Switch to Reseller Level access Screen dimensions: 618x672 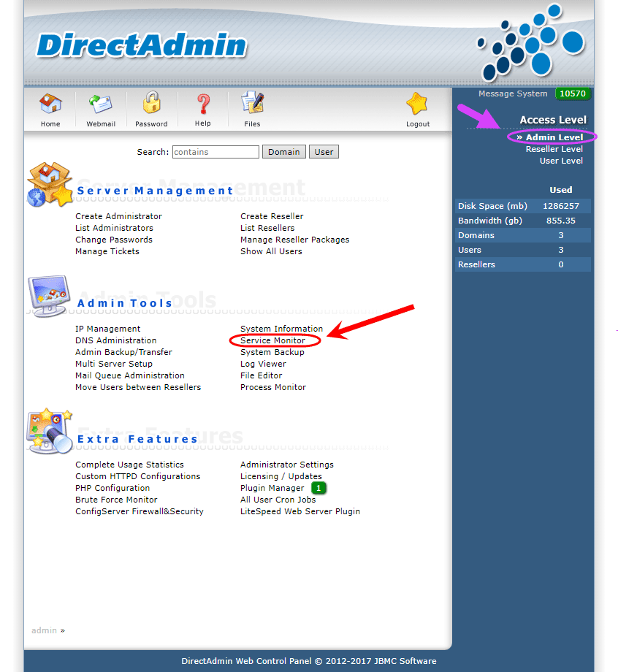[554, 149]
